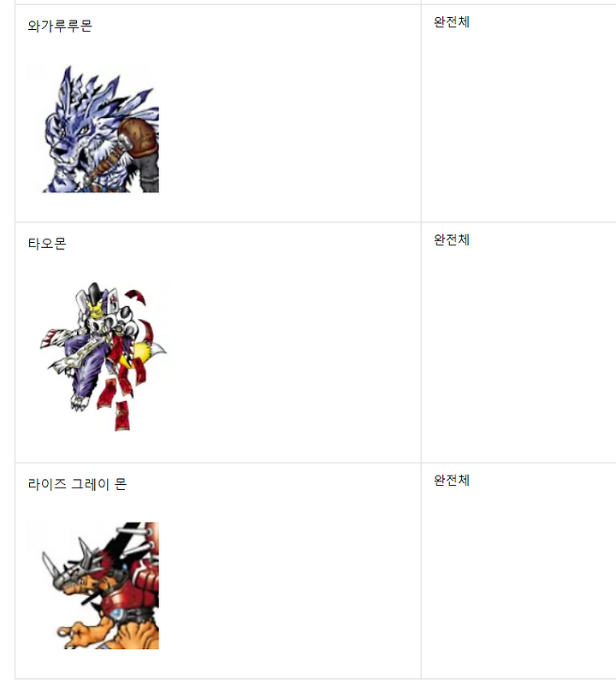The width and height of the screenshot is (616, 685).
Task: Click the 라이즈 그레이 몬 name text
Action: coord(77,484)
